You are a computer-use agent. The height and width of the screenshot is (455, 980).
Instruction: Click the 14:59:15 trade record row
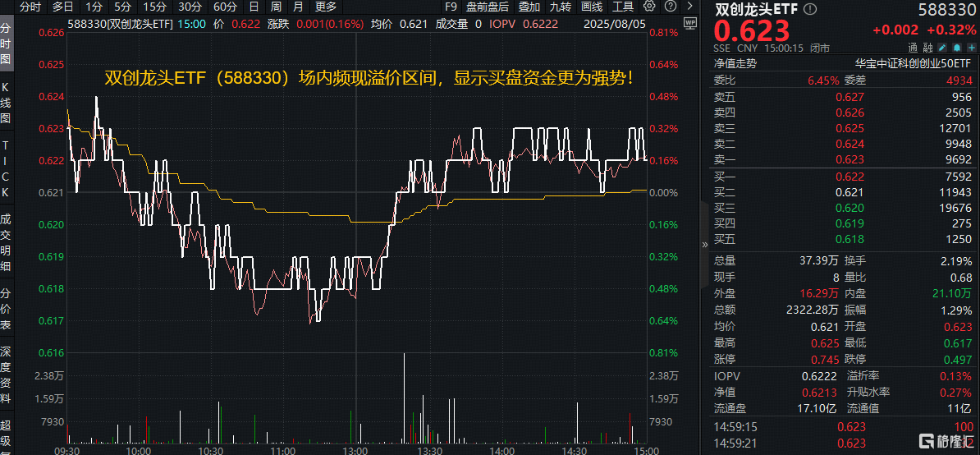pos(844,427)
